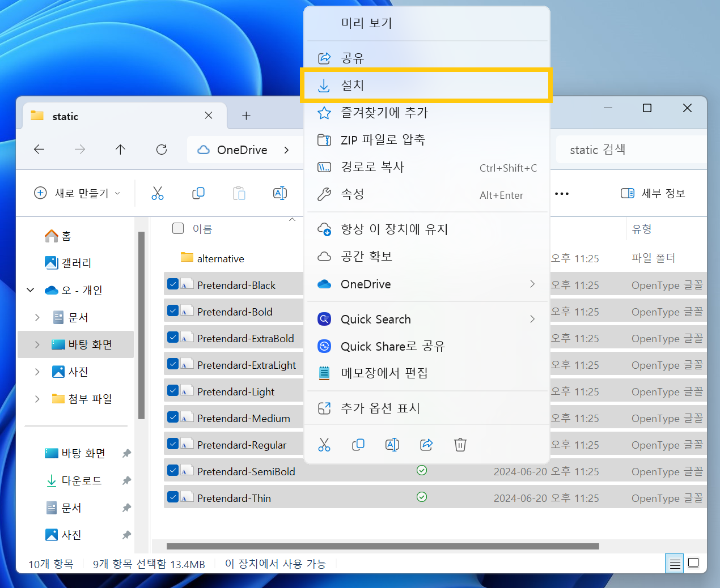Screen dimensions: 720x588
Task: Open pinned 다운로드 folder
Action: pyautogui.click(x=74, y=480)
